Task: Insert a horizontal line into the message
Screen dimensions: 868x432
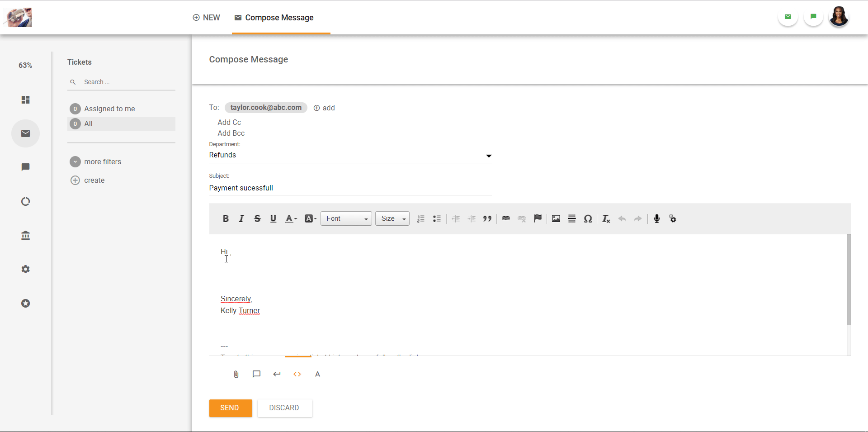Action: coord(571,218)
